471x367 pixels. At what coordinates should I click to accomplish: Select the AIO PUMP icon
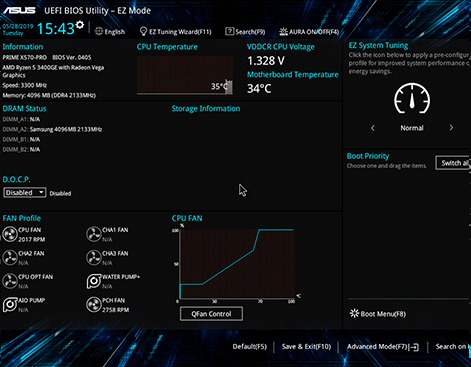pyautogui.click(x=10, y=305)
